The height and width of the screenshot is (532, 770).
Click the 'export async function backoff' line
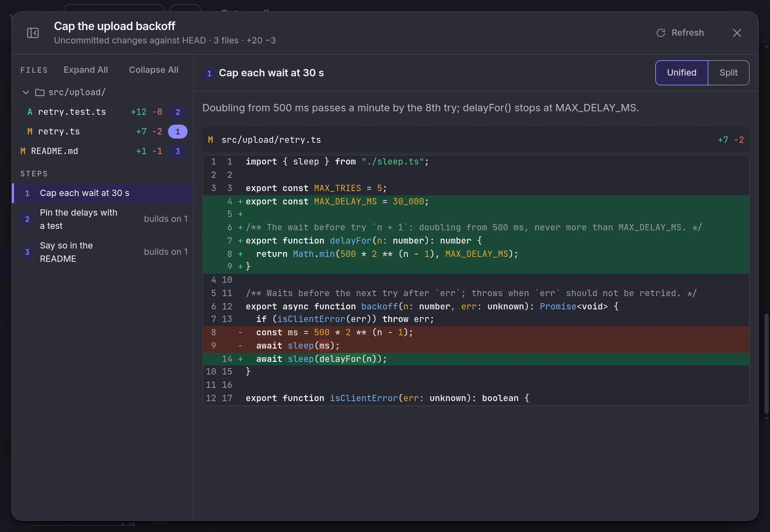[x=476, y=307]
